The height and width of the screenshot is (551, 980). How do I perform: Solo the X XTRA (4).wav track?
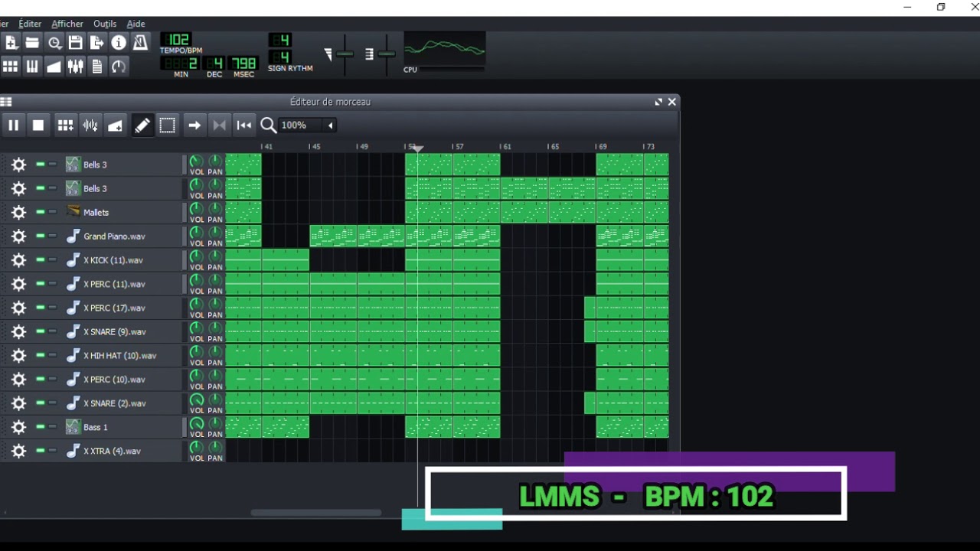[x=53, y=450]
